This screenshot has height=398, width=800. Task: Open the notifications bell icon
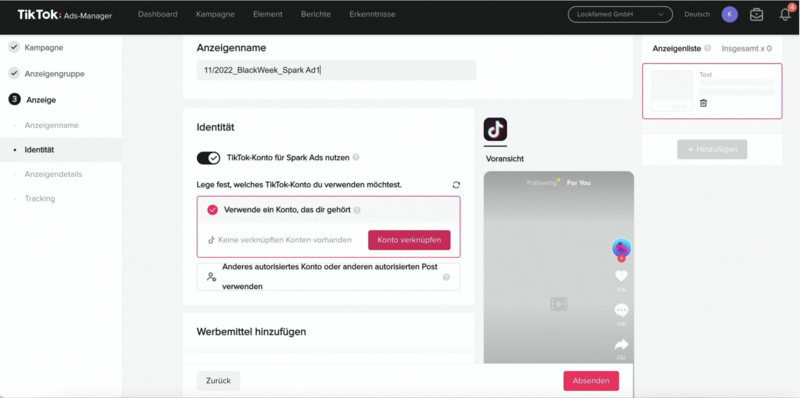pyautogui.click(x=785, y=15)
